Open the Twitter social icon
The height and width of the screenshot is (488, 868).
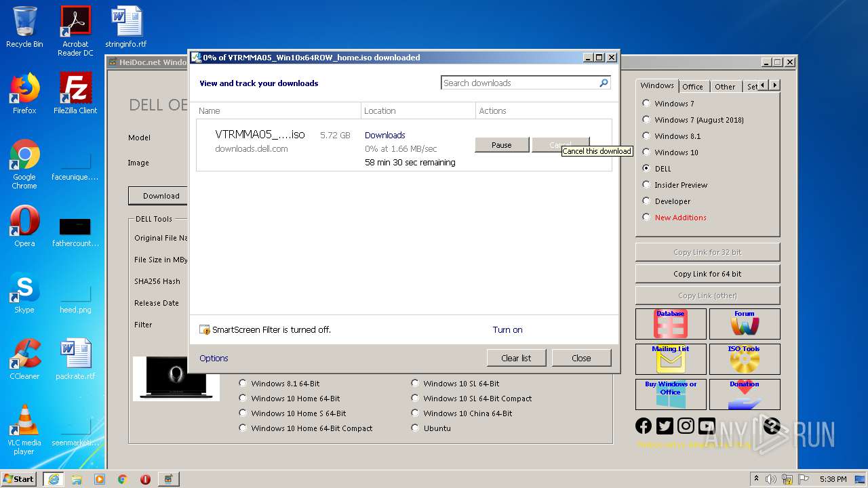click(665, 426)
